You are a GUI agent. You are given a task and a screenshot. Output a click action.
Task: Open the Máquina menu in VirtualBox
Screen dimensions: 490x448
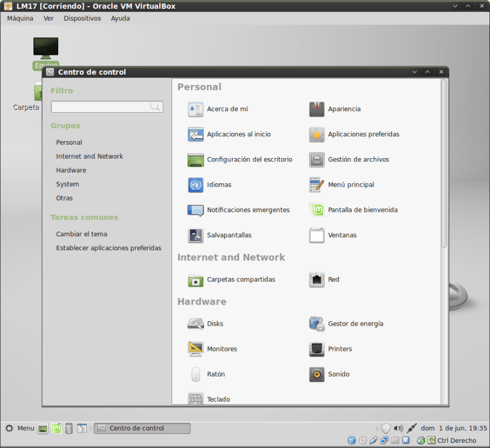(x=20, y=18)
